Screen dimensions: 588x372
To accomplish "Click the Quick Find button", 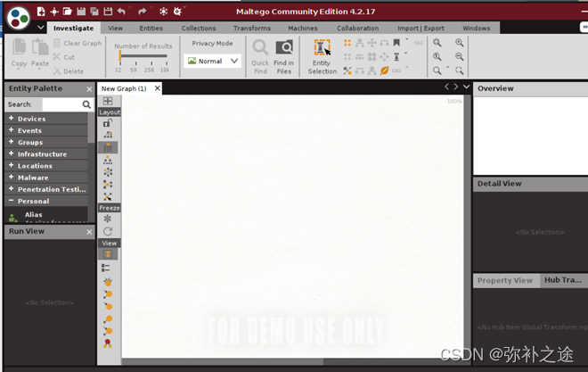I will click(260, 57).
